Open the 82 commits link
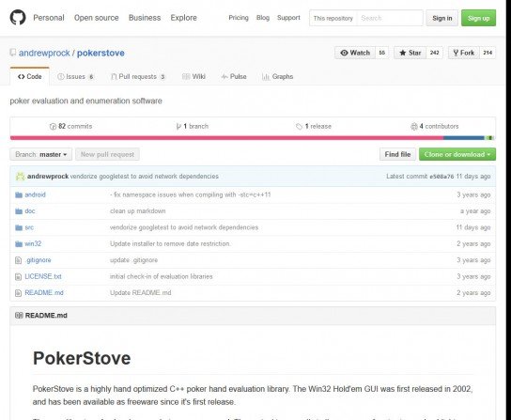Screen dimensions: 511x420 tap(70, 127)
